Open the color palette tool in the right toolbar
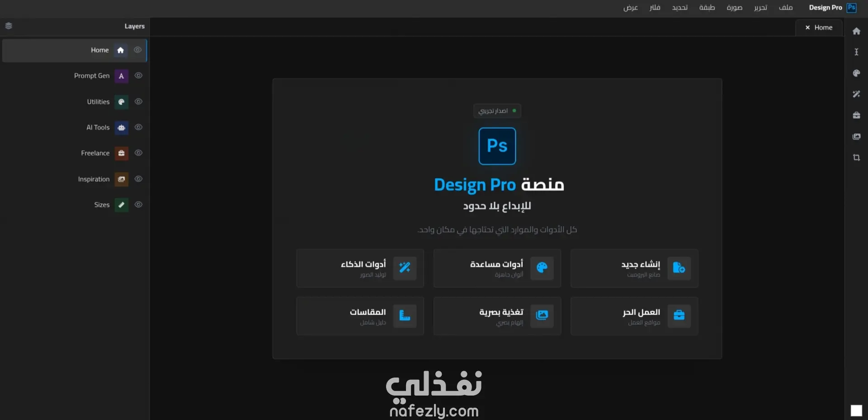 coord(856,73)
